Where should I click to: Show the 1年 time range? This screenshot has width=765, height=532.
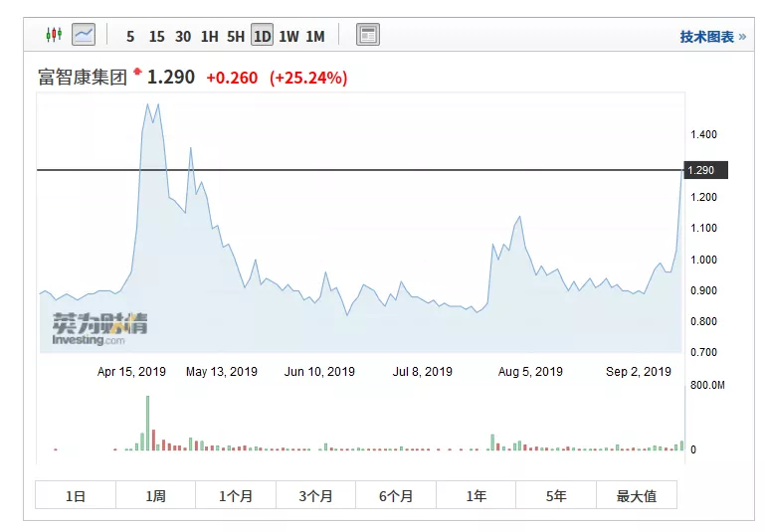(x=477, y=495)
